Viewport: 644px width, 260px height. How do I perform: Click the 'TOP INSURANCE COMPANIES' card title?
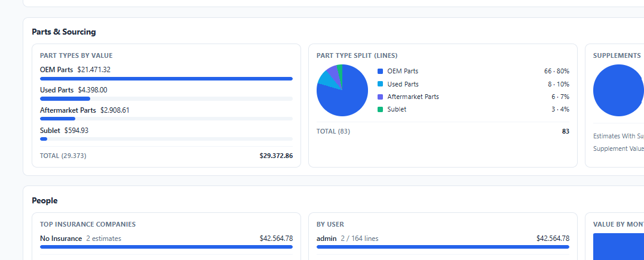pyautogui.click(x=88, y=224)
